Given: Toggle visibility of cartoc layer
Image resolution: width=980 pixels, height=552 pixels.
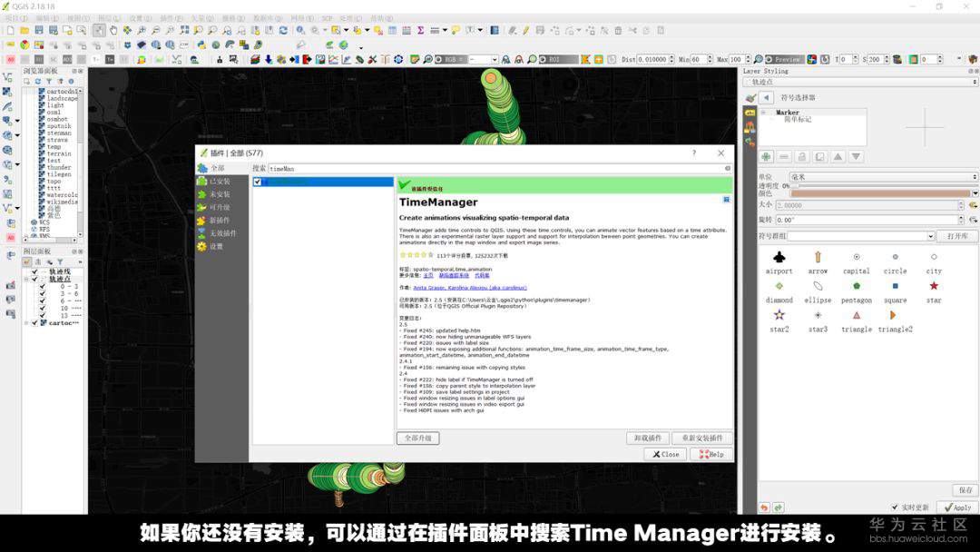Looking at the screenshot, I should pyautogui.click(x=35, y=323).
